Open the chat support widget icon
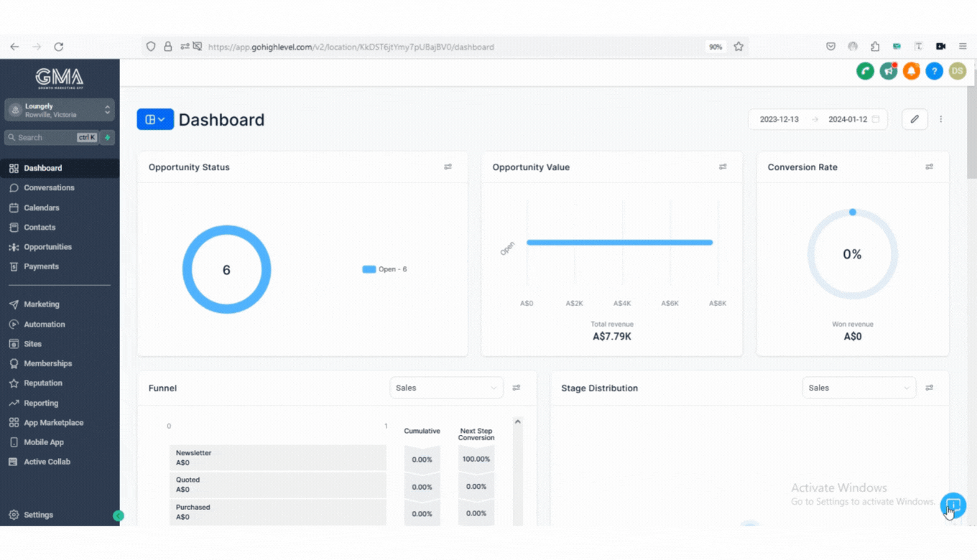This screenshot has width=977, height=560. (953, 505)
